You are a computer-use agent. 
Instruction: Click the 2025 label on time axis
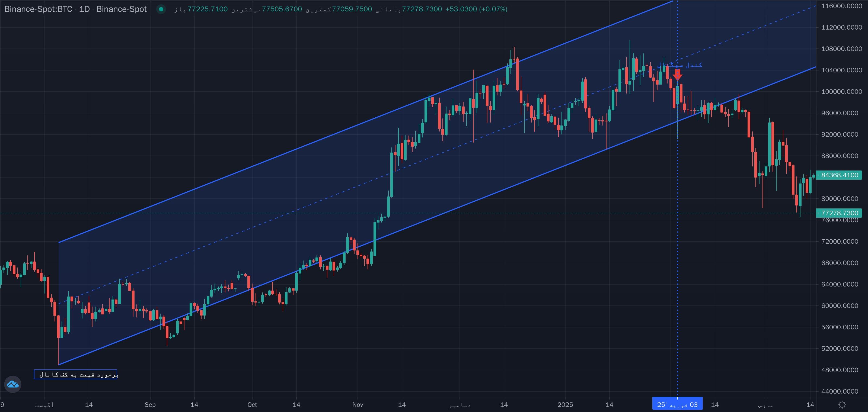pyautogui.click(x=565, y=405)
